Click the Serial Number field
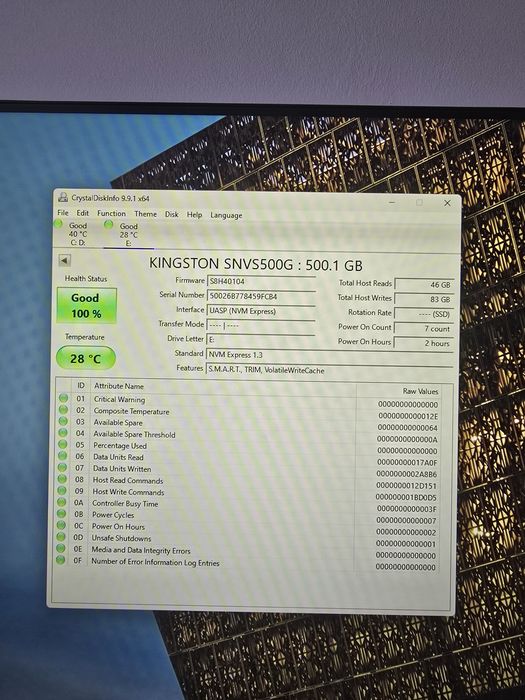Image resolution: width=525 pixels, height=700 pixels. (x=261, y=296)
